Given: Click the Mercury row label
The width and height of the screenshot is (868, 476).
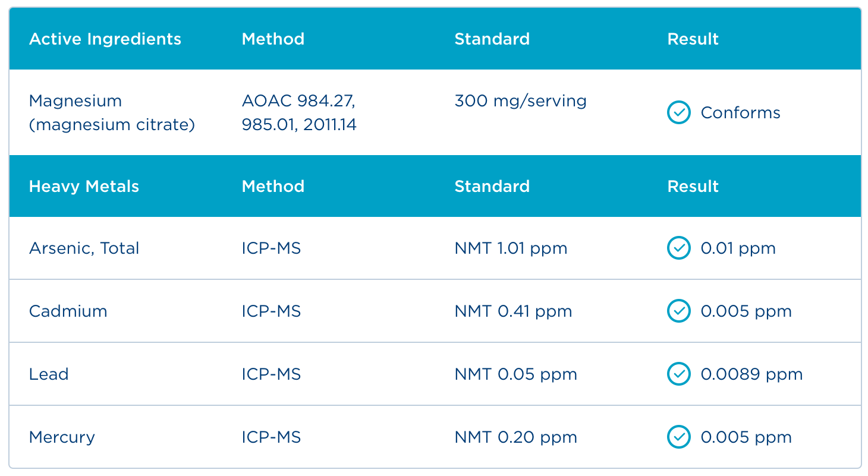Looking at the screenshot, I should point(62,437).
